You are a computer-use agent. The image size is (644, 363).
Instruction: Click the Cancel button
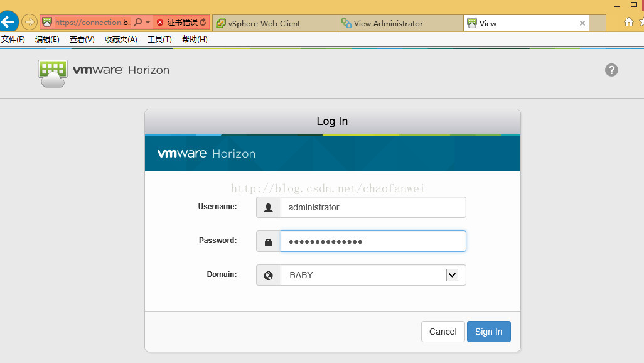(x=443, y=332)
